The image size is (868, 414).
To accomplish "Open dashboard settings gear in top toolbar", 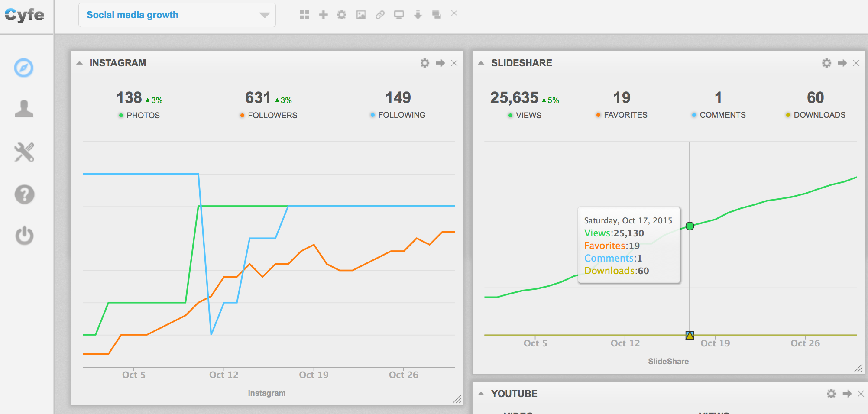I will 342,15.
